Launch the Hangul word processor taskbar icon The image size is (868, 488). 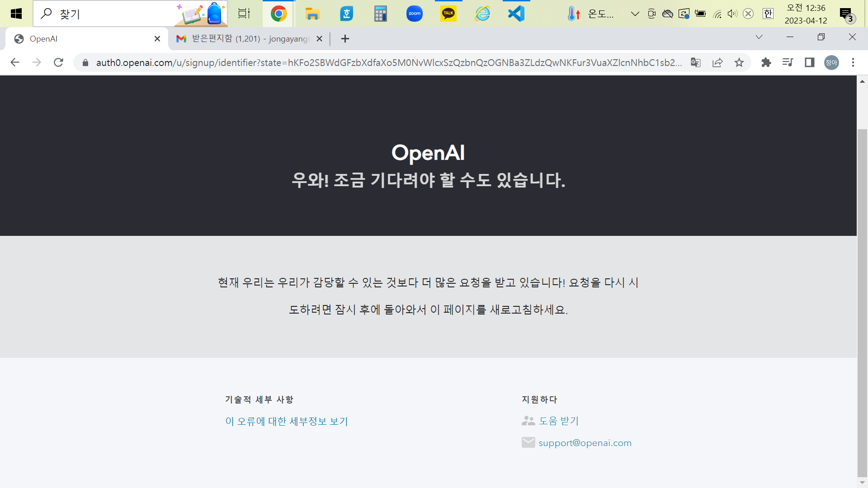point(346,14)
